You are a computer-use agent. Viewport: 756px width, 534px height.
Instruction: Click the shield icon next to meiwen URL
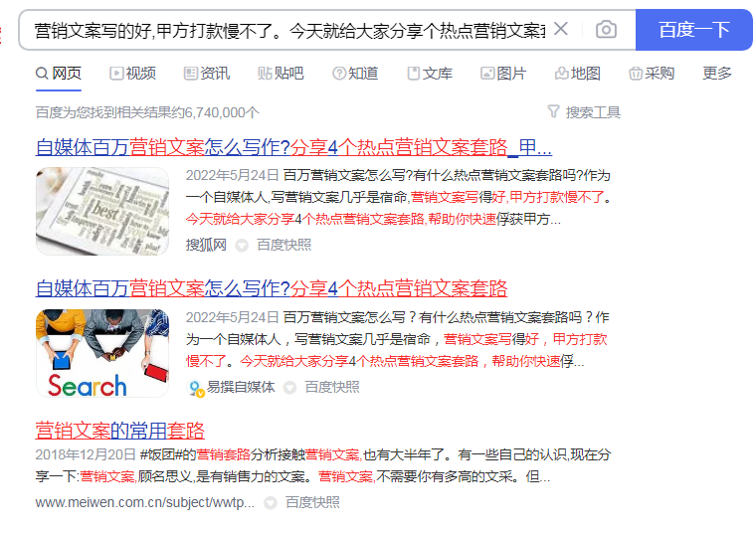(271, 503)
